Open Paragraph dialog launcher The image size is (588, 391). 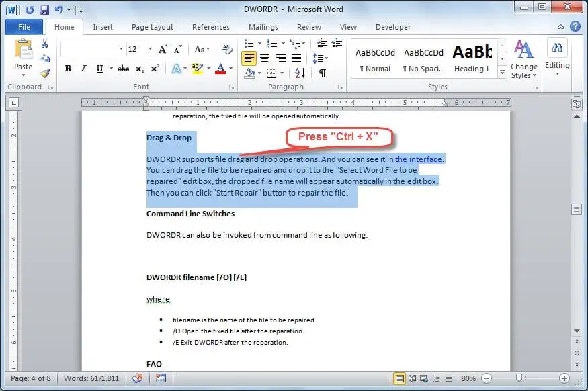pos(340,87)
